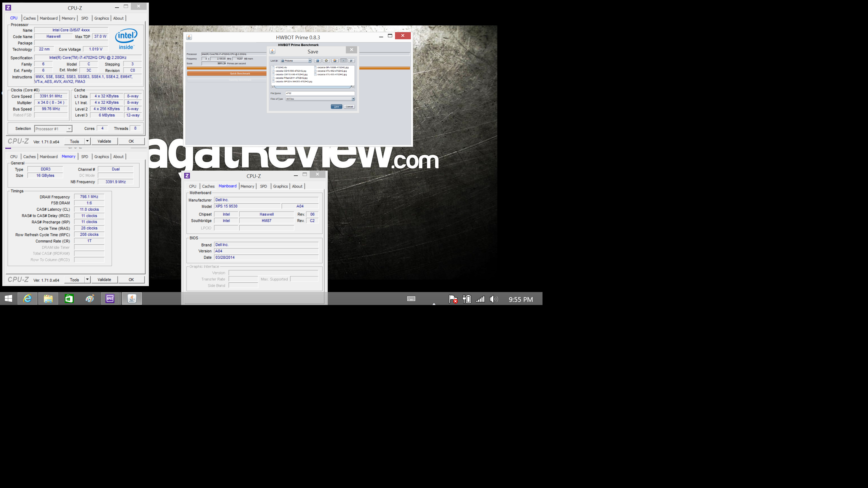Click Validate in the top CPU-Z window
The height and width of the screenshot is (488, 868).
[104, 141]
